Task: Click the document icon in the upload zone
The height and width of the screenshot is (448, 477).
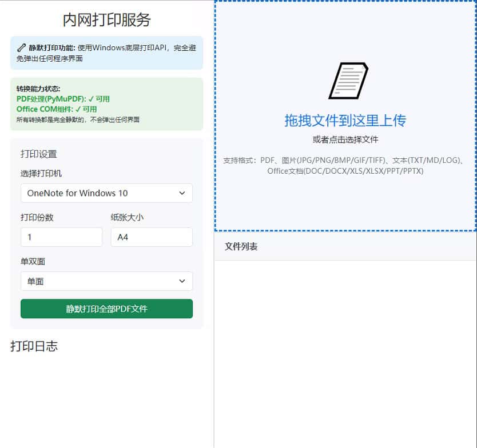Action: (x=349, y=80)
